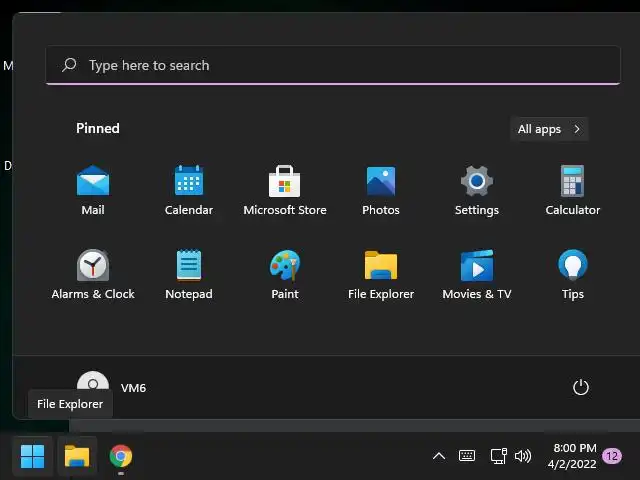Open the Tips app
The width and height of the screenshot is (640, 480).
[x=573, y=274]
